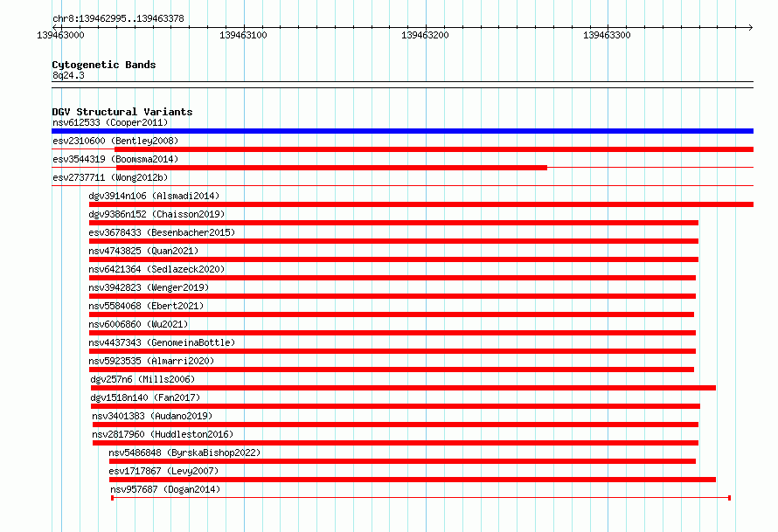
Task: Click the thin red line of nsv957687
Action: pos(420,498)
